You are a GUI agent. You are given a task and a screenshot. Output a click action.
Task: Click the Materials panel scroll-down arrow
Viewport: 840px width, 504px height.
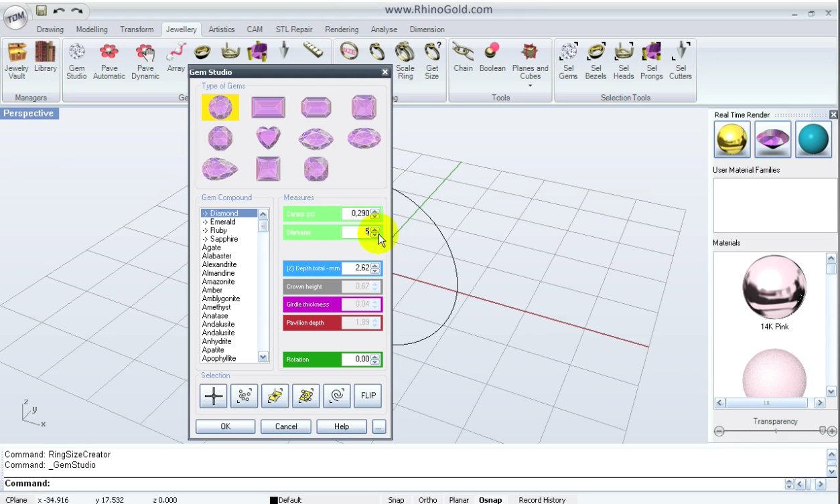click(831, 392)
